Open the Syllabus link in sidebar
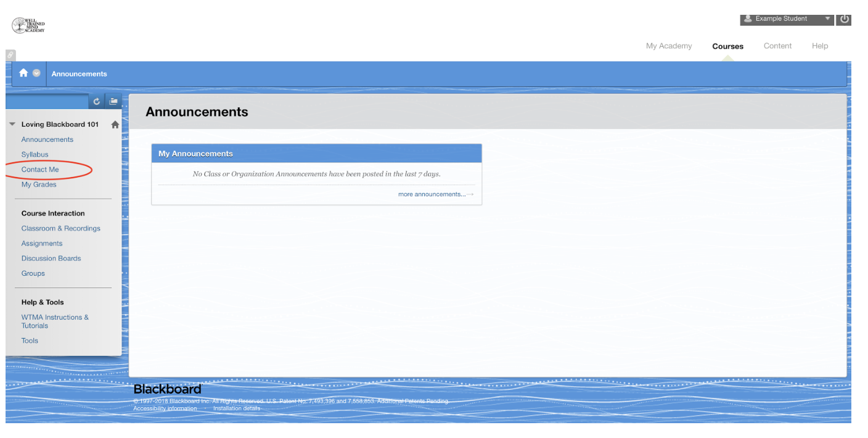The height and width of the screenshot is (438, 868). coord(35,155)
